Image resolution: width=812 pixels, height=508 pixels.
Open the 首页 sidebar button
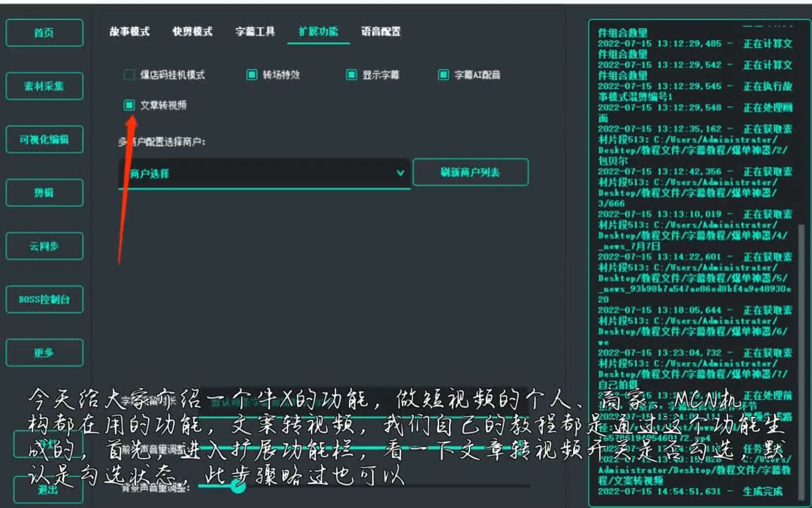point(44,33)
